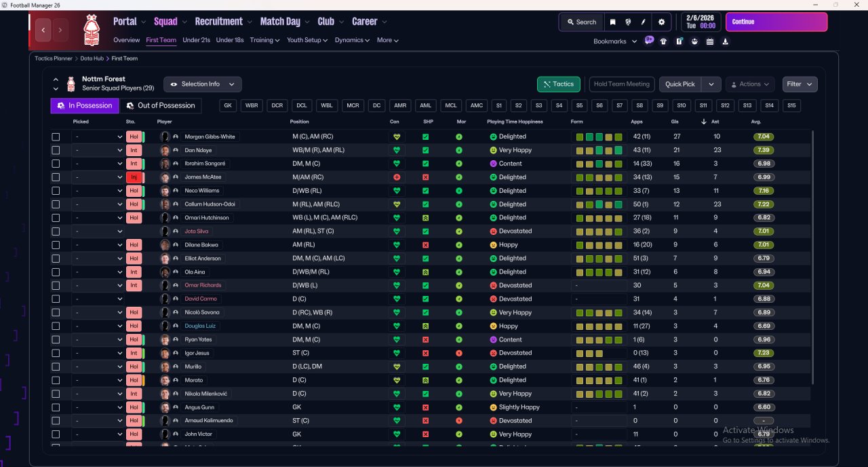The height and width of the screenshot is (467, 868).
Task: Click James McAtee's red condition cross icon
Action: pyautogui.click(x=397, y=177)
